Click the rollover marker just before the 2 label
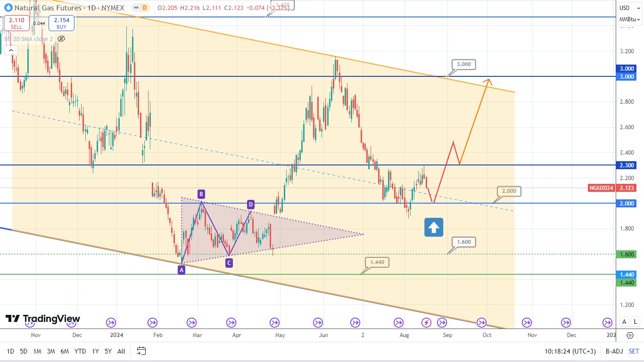The height and width of the screenshot is (362, 644). (x=355, y=322)
